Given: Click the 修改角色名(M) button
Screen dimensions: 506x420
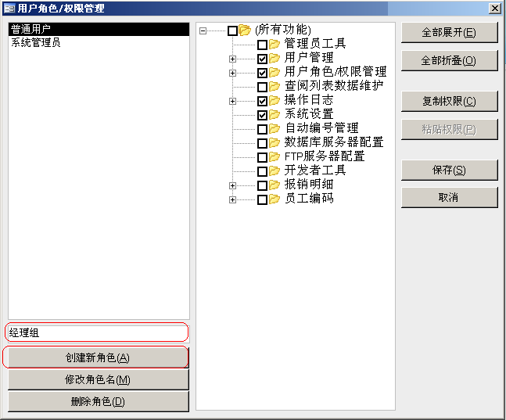Looking at the screenshot, I should click(x=98, y=379).
